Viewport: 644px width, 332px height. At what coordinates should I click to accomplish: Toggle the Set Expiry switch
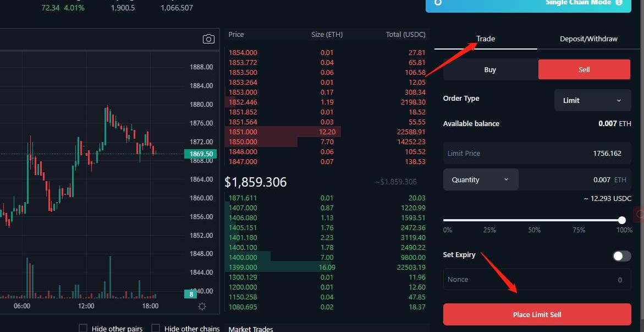[x=621, y=256]
